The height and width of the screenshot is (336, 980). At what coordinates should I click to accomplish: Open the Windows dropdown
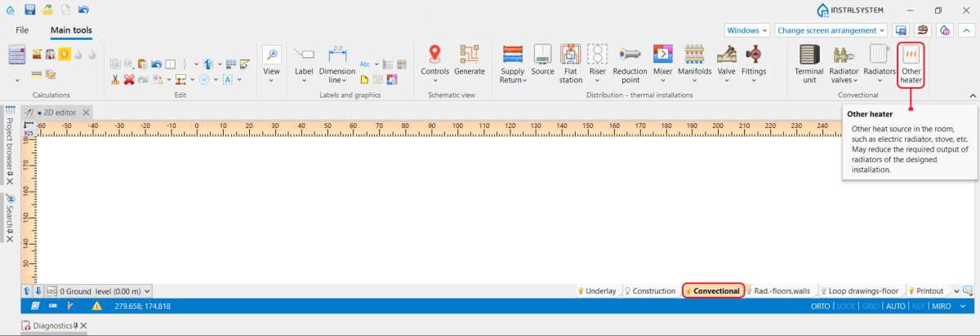click(x=747, y=30)
